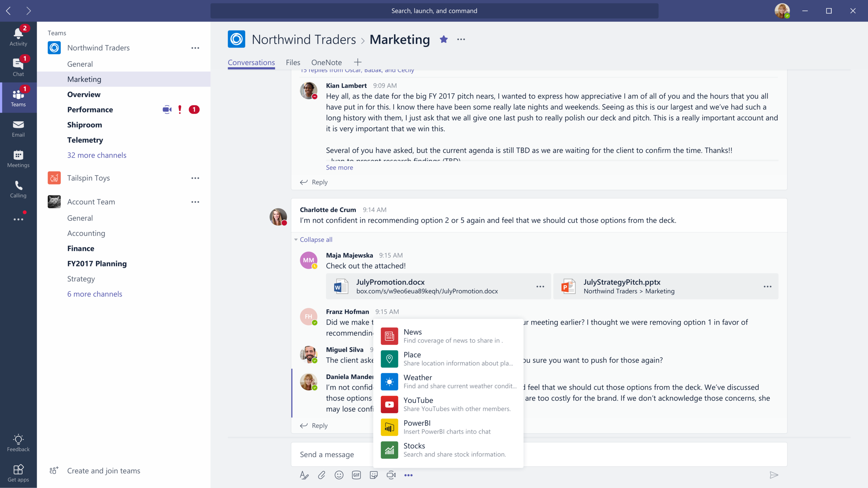Open JulyPromotion.docx file options
Image resolution: width=868 pixels, height=488 pixels.
tap(540, 287)
